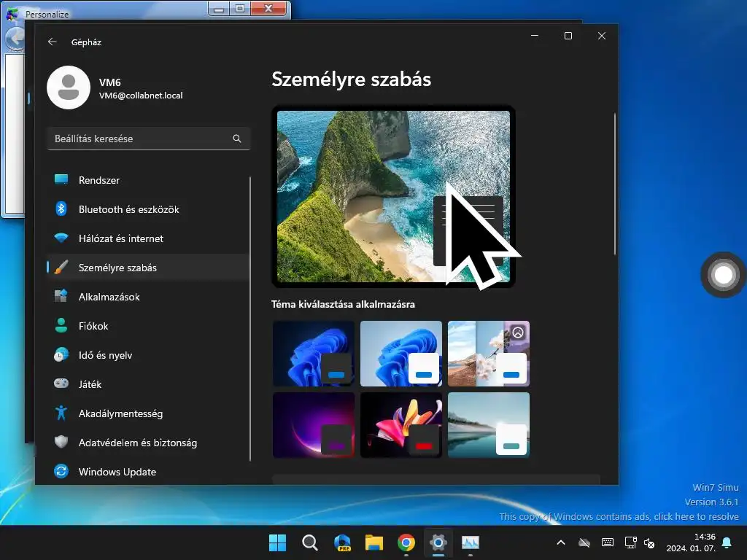Click the cloud sync off tray icon
This screenshot has height=560, width=747.
pos(584,542)
